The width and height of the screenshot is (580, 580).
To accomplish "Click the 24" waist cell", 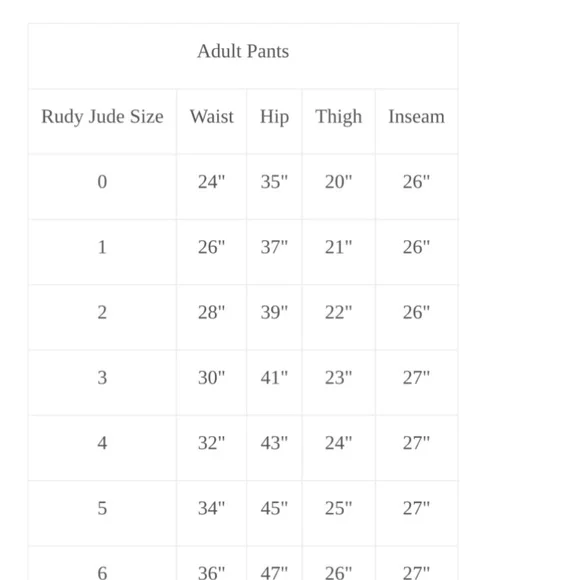I will [x=211, y=182].
